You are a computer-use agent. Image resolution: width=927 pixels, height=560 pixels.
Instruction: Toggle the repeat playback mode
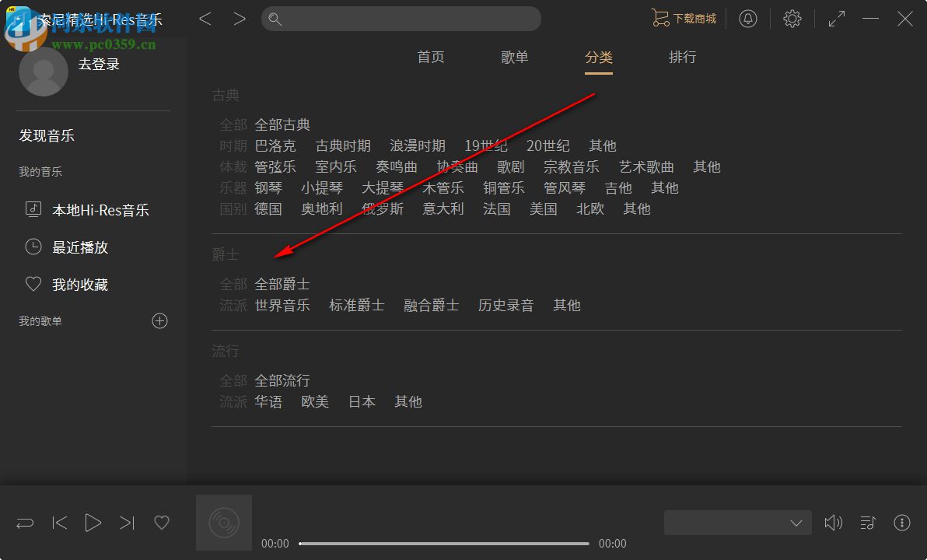pyautogui.click(x=24, y=523)
